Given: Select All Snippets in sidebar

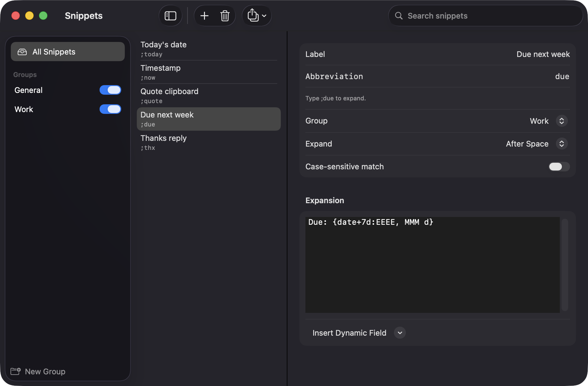Looking at the screenshot, I should click(x=68, y=52).
